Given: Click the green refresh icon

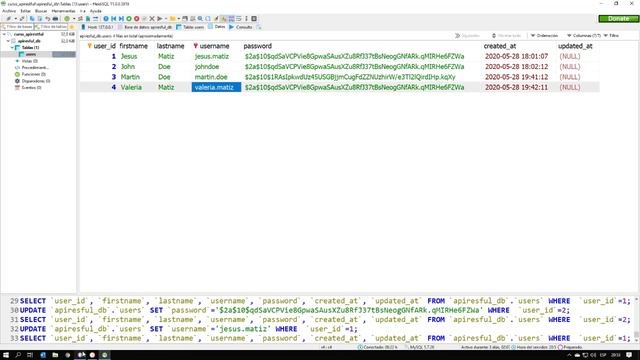Looking at the screenshot, I should pos(67,19).
